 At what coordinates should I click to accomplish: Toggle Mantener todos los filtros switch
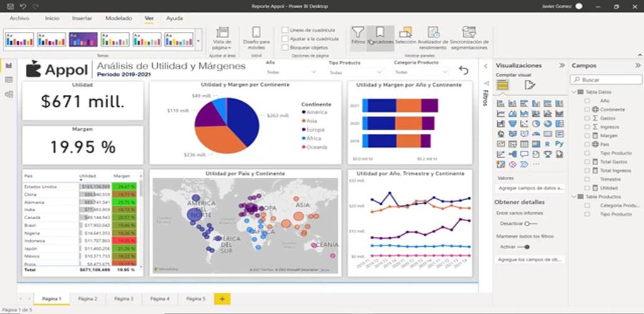tap(523, 247)
